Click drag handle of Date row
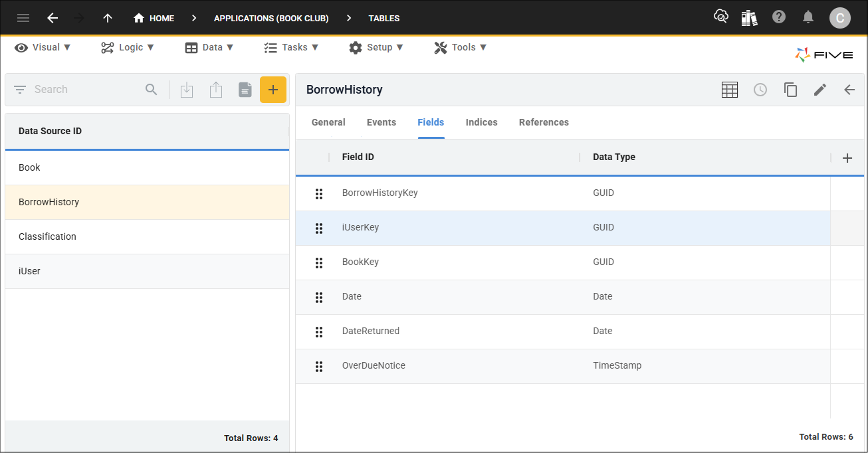Image resolution: width=868 pixels, height=453 pixels. pyautogui.click(x=319, y=297)
